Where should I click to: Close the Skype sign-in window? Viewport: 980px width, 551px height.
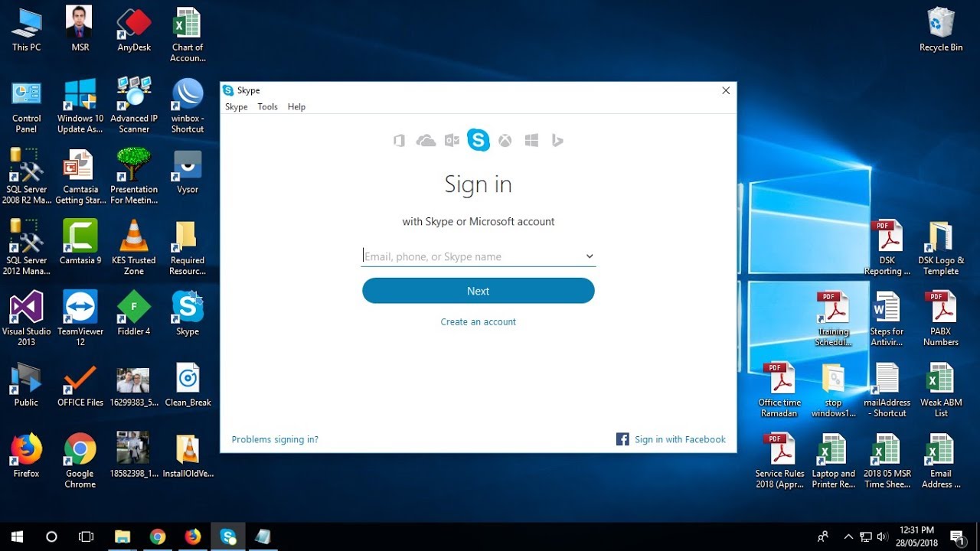pyautogui.click(x=726, y=90)
